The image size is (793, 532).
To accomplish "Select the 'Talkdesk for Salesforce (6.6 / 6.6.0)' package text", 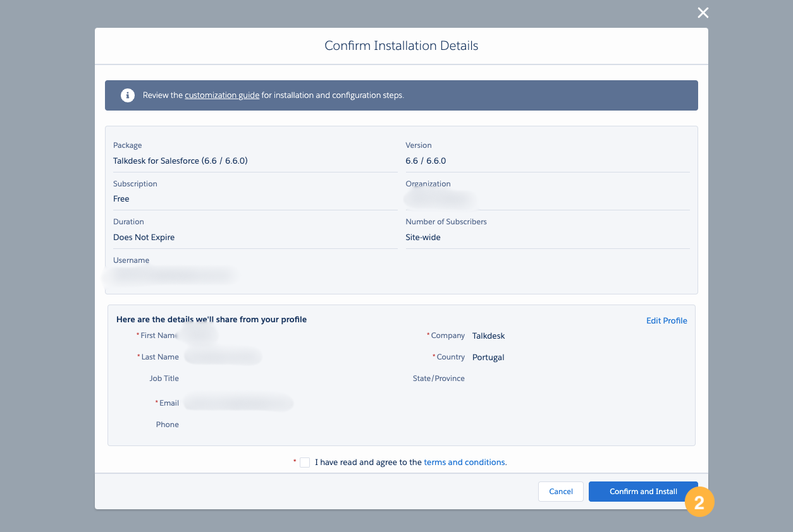I will pyautogui.click(x=180, y=160).
